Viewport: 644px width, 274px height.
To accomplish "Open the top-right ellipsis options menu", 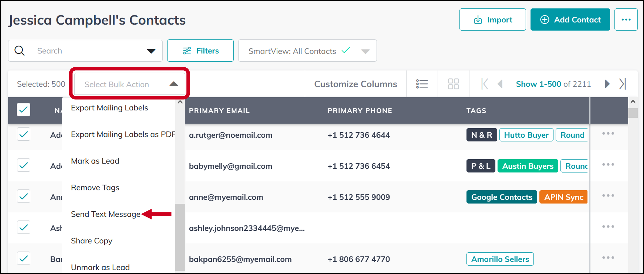I will 626,19.
